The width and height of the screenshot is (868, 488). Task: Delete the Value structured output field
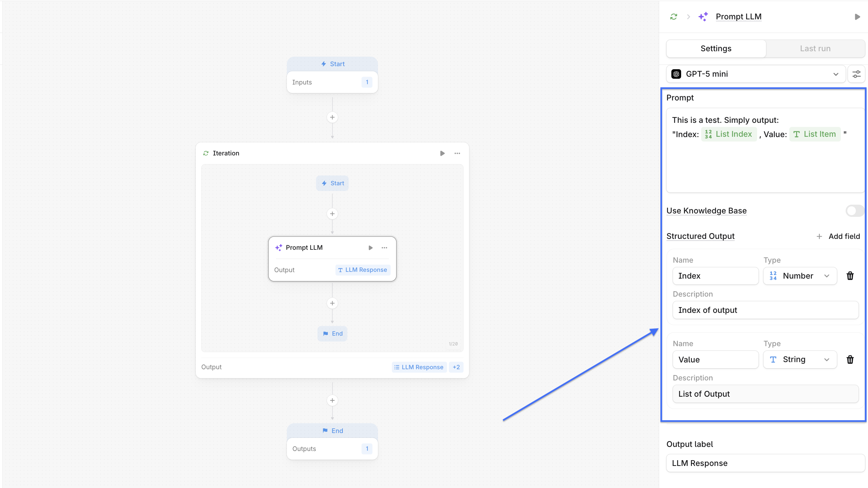(850, 359)
